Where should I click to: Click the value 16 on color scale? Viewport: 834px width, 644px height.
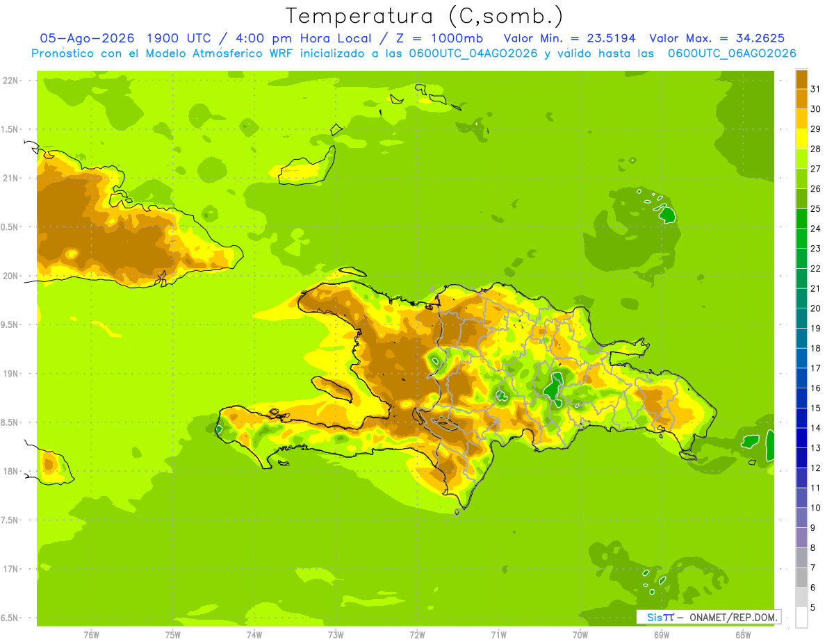click(816, 388)
